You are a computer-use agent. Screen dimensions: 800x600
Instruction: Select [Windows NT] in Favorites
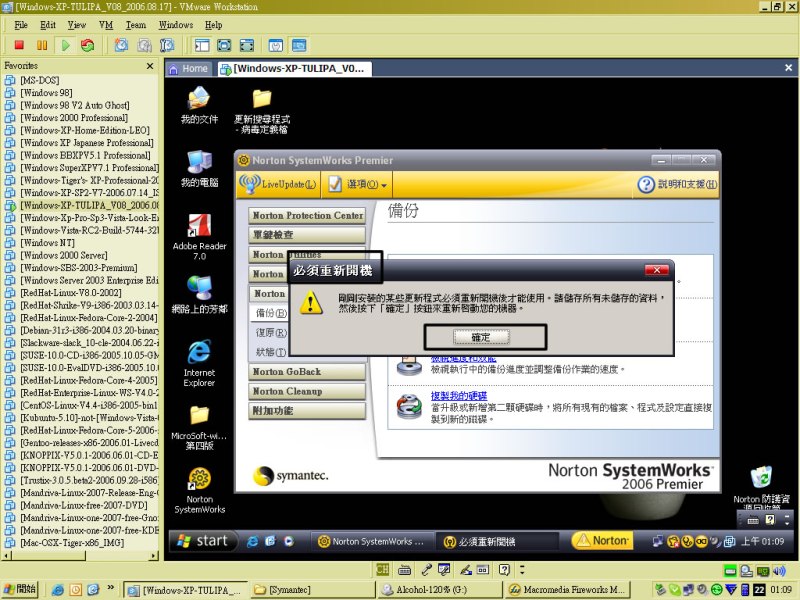[47, 243]
